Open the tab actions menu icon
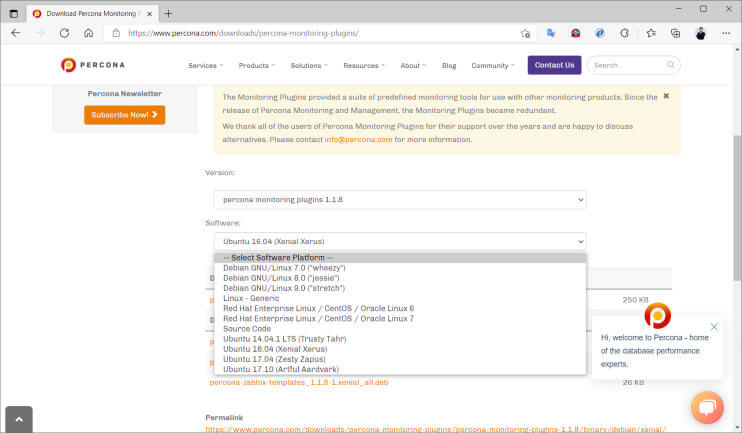The height and width of the screenshot is (433, 742). point(14,14)
